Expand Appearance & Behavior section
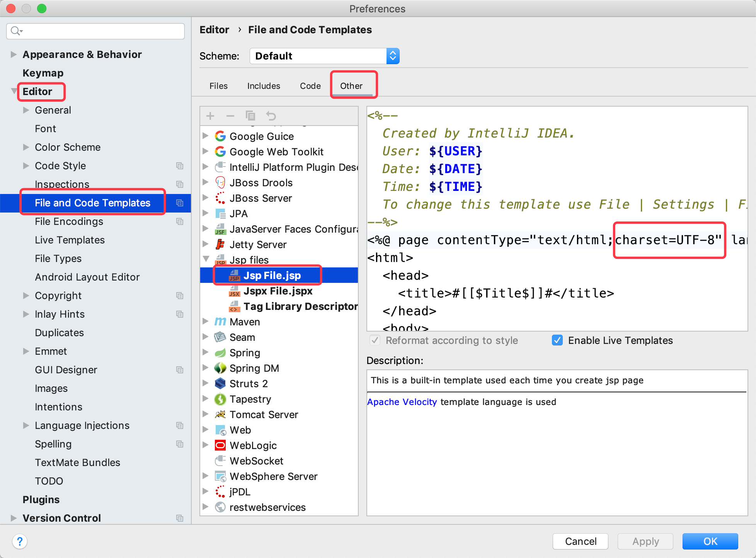The image size is (756, 558). [x=14, y=54]
